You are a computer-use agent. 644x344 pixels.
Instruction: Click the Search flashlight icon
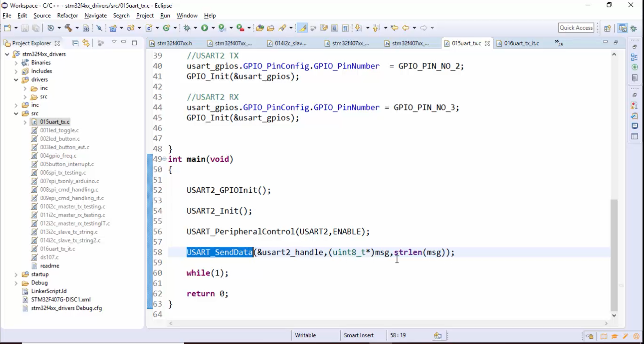pos(283,28)
